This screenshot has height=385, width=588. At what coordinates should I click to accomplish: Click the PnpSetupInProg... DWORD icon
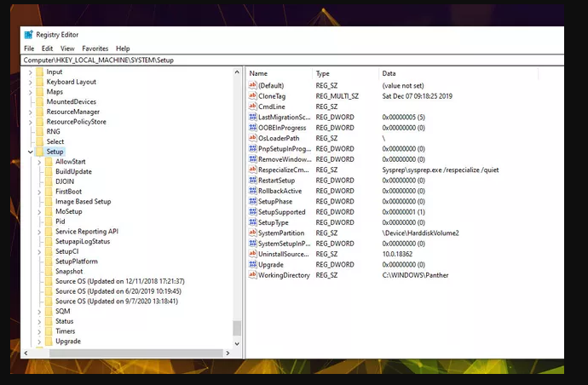[253, 148]
